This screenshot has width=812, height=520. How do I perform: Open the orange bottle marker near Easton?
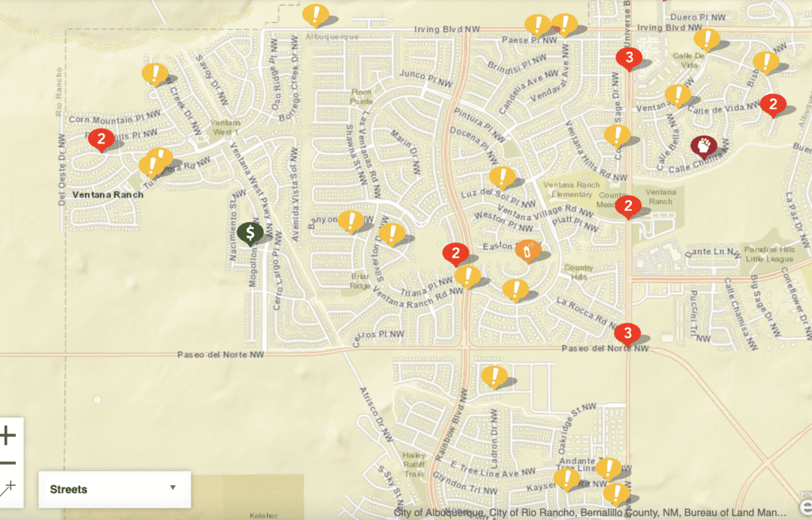pos(528,250)
